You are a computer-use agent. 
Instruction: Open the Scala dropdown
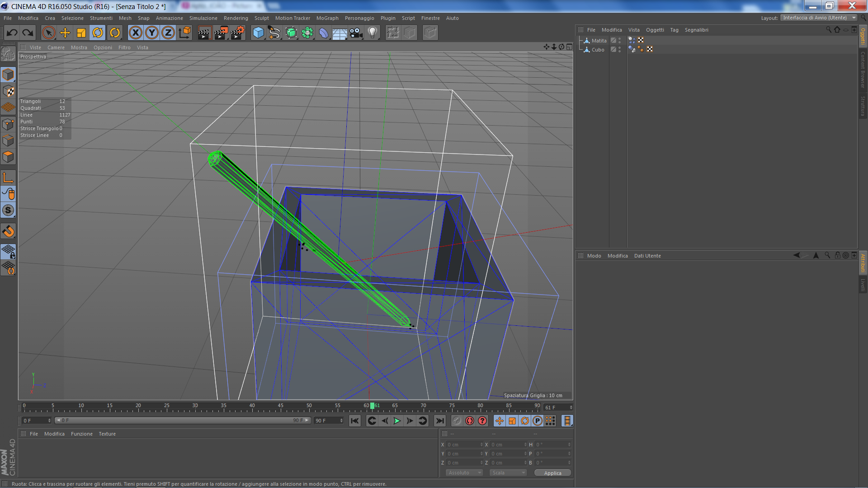(x=509, y=473)
